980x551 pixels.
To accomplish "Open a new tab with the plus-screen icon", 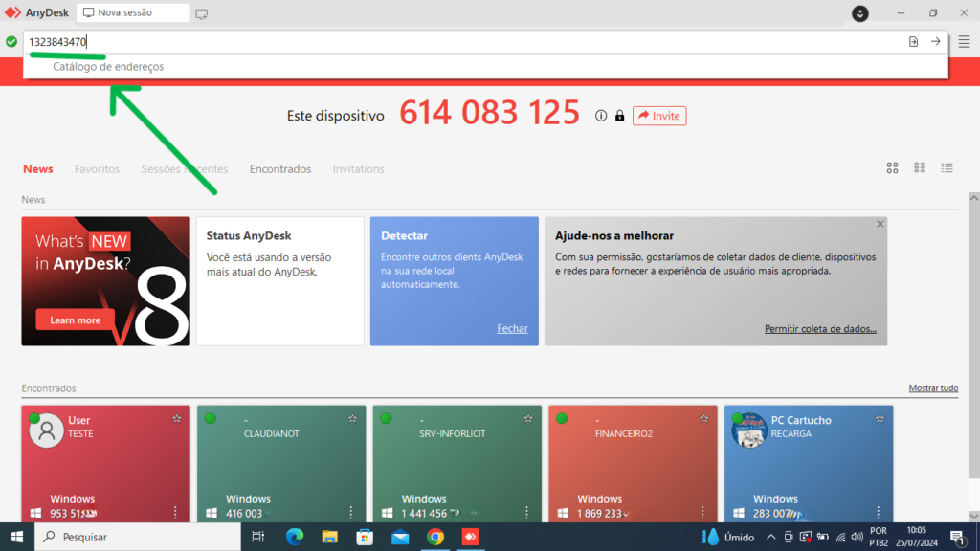I will (201, 13).
